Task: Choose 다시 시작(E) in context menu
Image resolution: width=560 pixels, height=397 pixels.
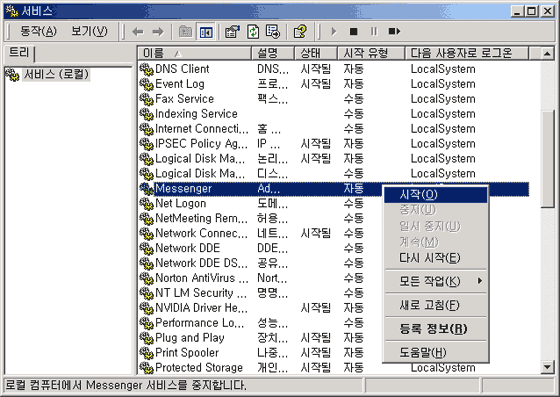Action: click(436, 258)
